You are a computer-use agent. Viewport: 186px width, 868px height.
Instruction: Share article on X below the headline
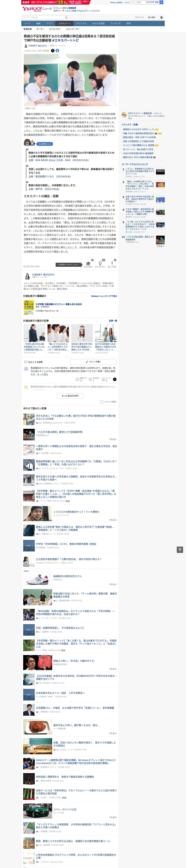(53, 50)
